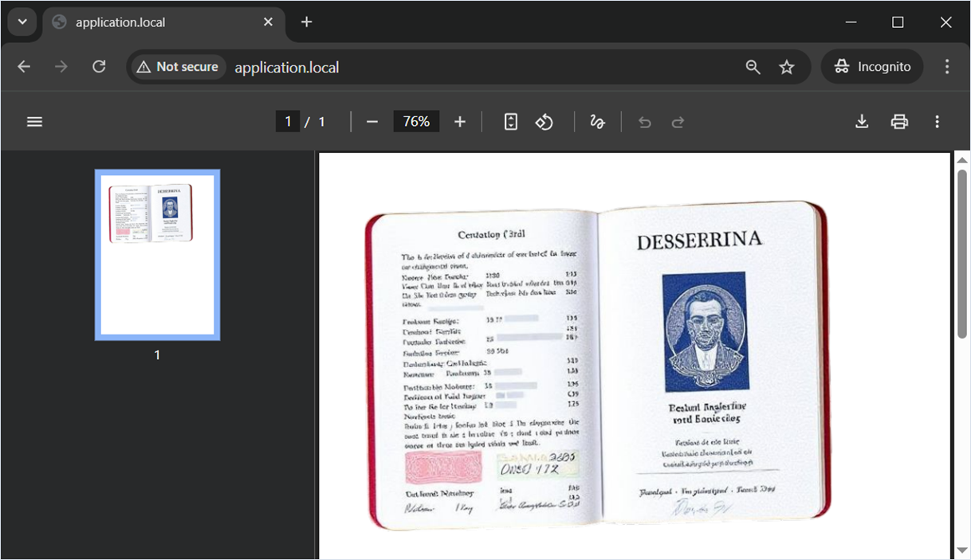
Task: Expand the tab search dropdown
Action: [22, 22]
